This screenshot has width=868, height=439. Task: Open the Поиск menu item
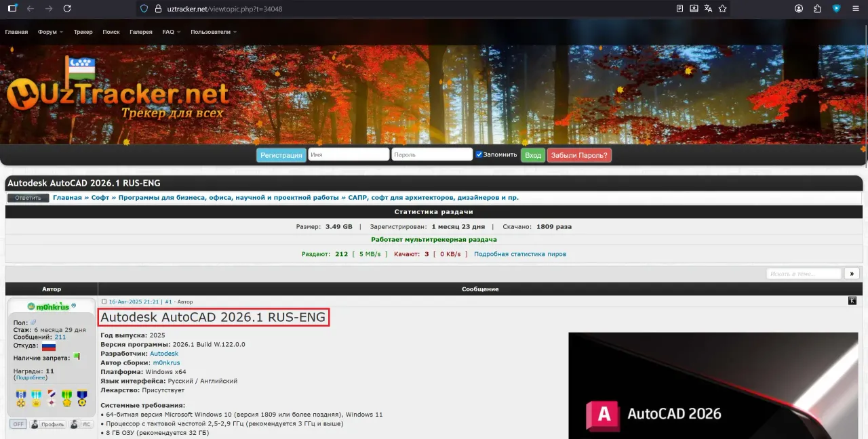[x=111, y=32]
